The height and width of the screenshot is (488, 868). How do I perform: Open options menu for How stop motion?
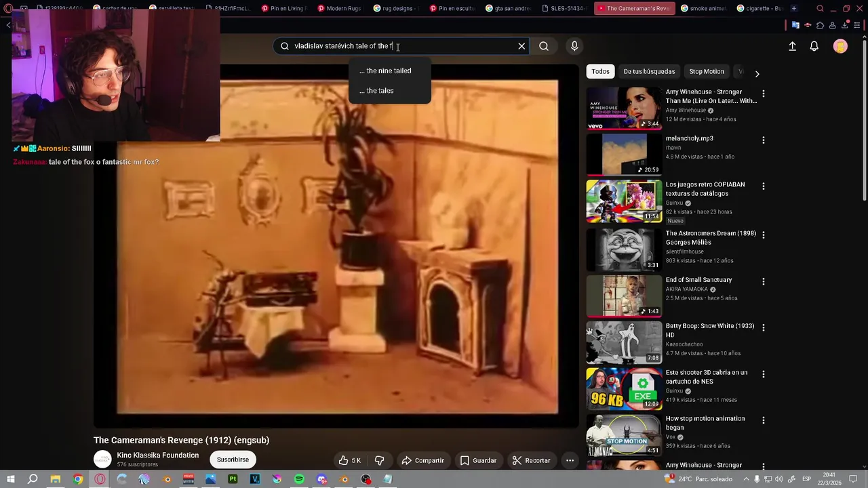pos(764,420)
